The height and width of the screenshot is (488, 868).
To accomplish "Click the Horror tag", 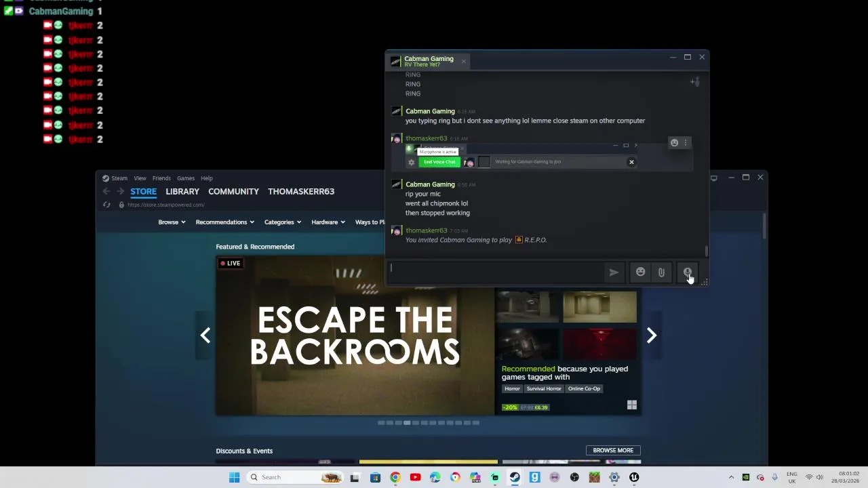I will (x=512, y=388).
